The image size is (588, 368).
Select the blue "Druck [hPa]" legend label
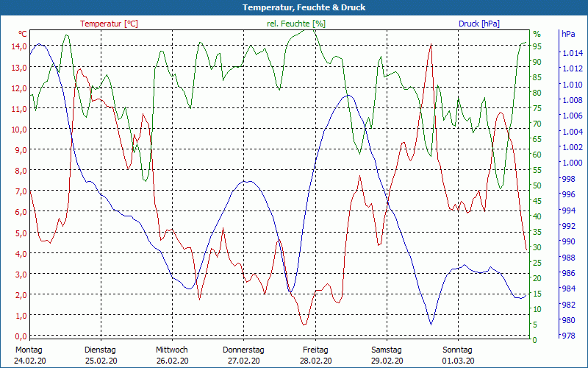coord(478,24)
